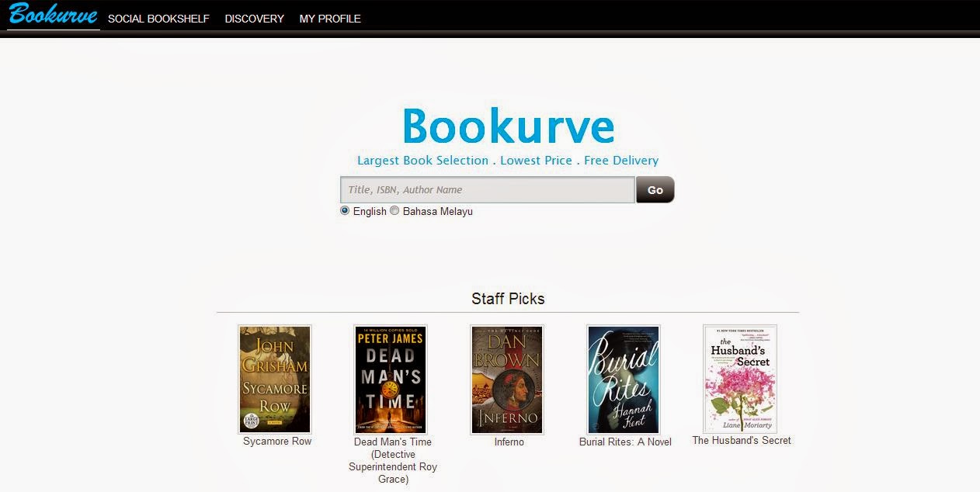The height and width of the screenshot is (492, 980).
Task: Click the Burial Rites: A Novel title link
Action: [x=625, y=442]
